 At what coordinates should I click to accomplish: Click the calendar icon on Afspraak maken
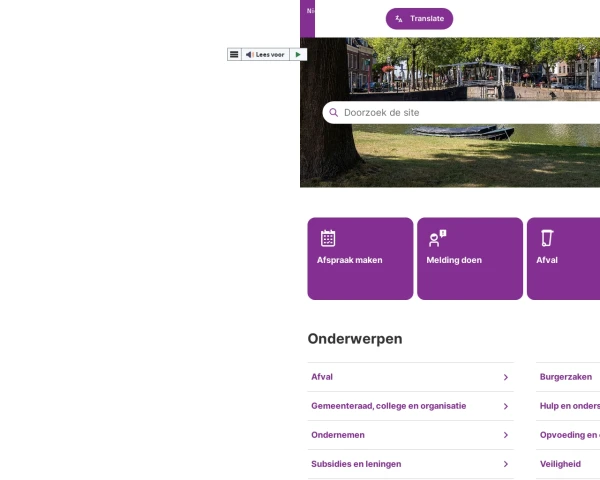coord(328,238)
